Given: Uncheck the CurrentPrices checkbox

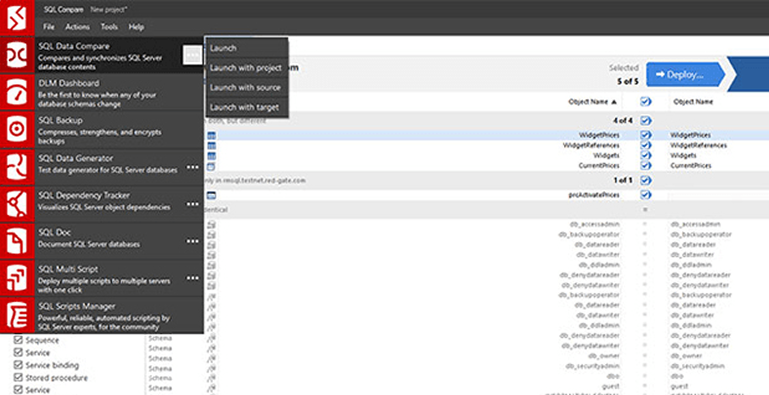Looking at the screenshot, I should (645, 166).
